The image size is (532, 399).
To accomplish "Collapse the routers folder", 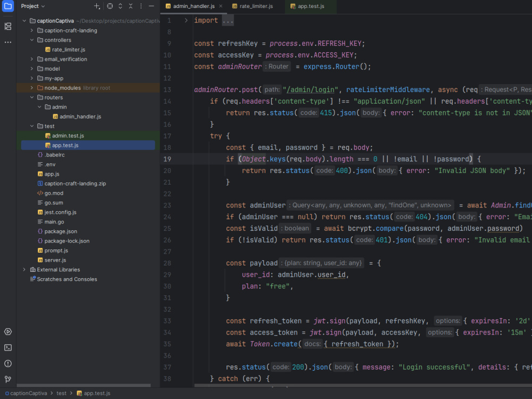I will point(31,97).
